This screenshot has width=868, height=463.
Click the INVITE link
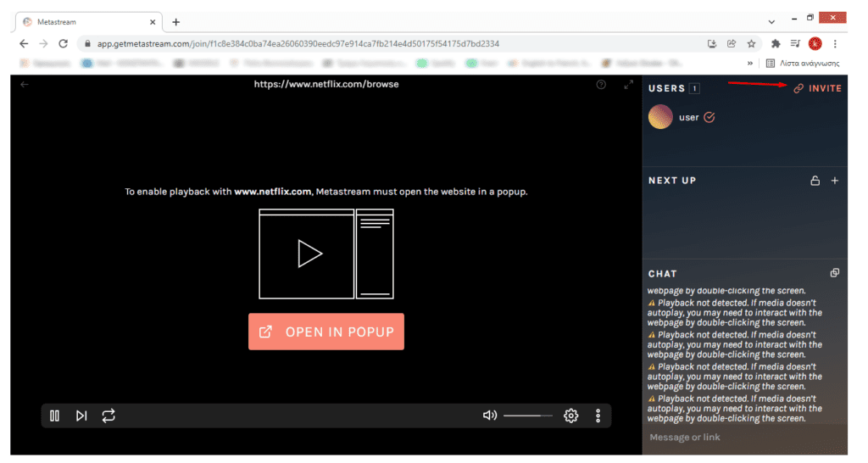point(818,88)
